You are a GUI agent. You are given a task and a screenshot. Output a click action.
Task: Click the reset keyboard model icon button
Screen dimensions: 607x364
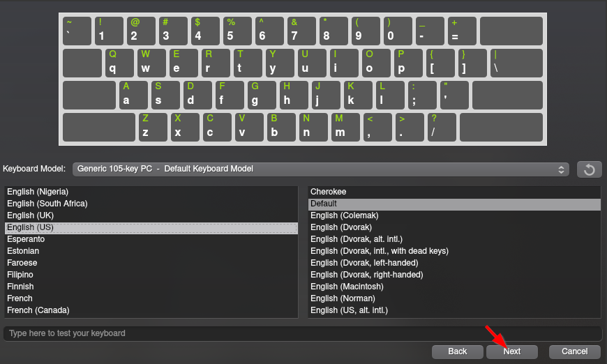pyautogui.click(x=589, y=169)
